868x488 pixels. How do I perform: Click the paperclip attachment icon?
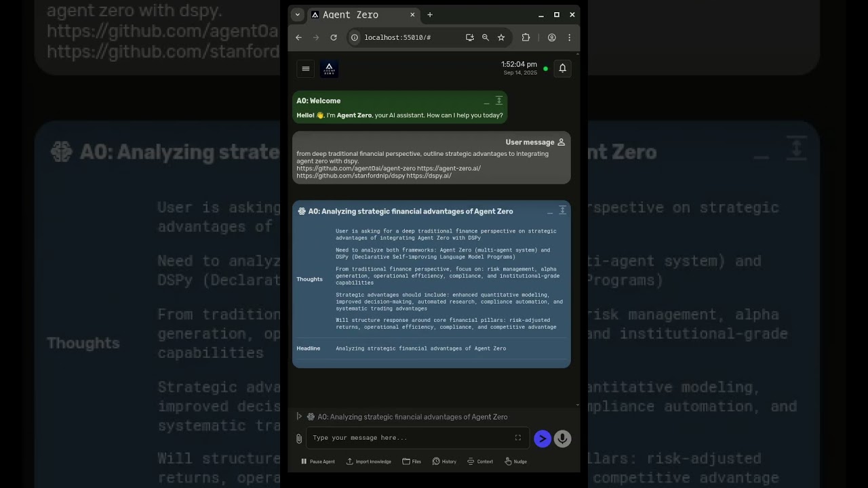tap(299, 439)
